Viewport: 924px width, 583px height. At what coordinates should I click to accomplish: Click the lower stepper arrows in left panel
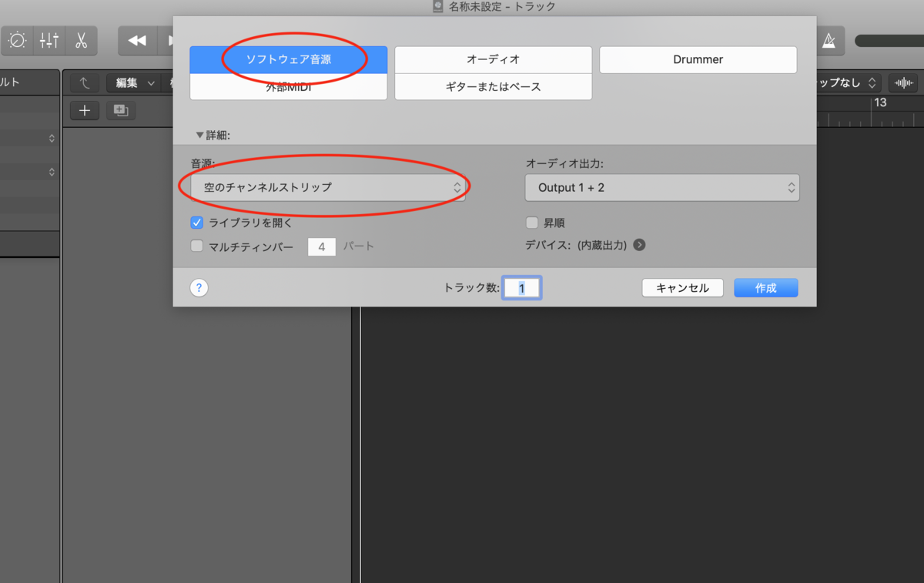pos(52,172)
